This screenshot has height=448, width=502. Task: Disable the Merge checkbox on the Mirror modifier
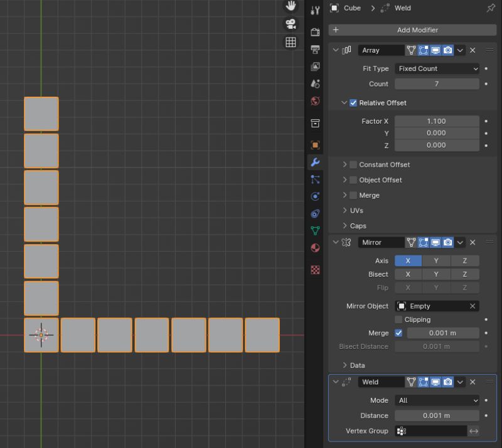(x=400, y=333)
